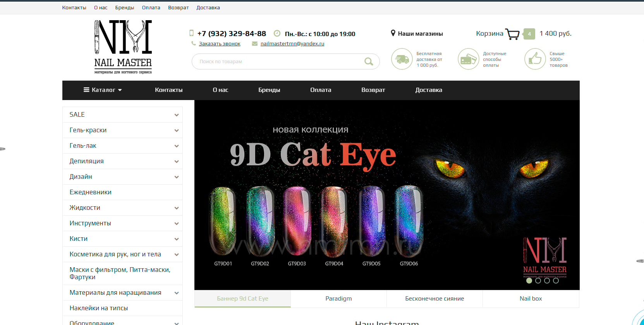Open Бренды in the dark navigation bar
The image size is (644, 325).
pos(269,90)
